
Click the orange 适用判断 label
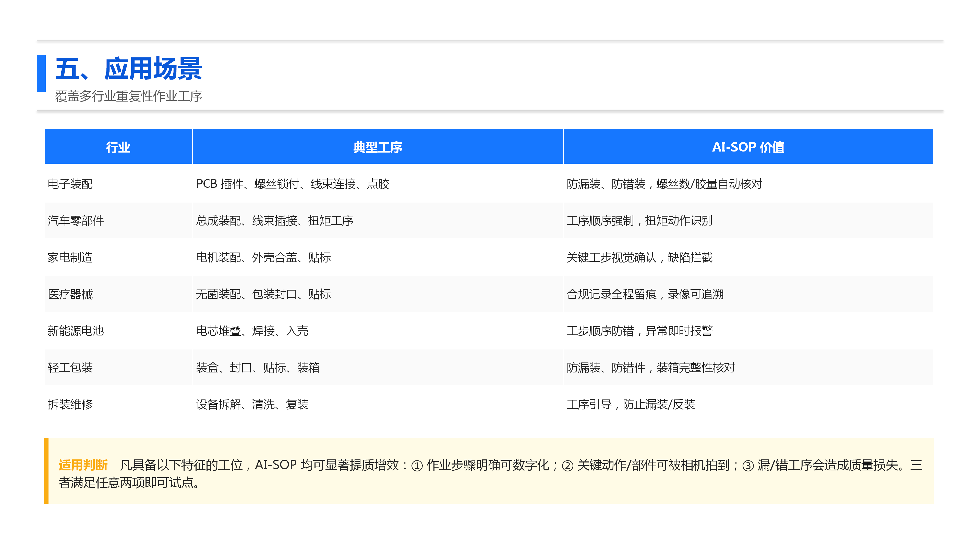[83, 465]
